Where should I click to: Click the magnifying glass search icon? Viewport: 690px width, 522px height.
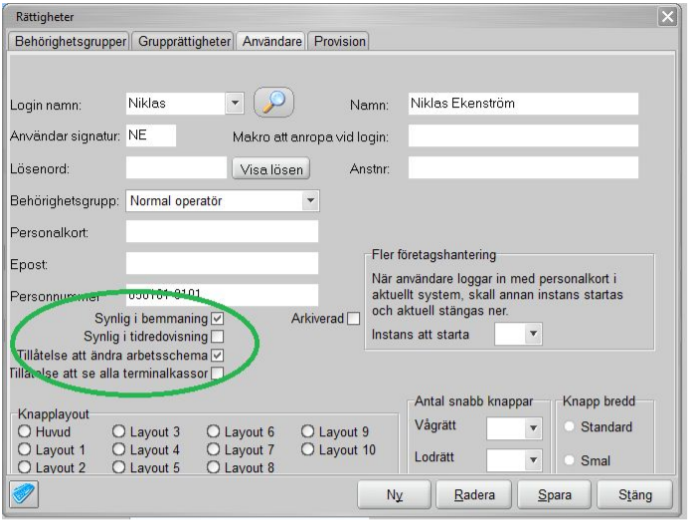272,102
